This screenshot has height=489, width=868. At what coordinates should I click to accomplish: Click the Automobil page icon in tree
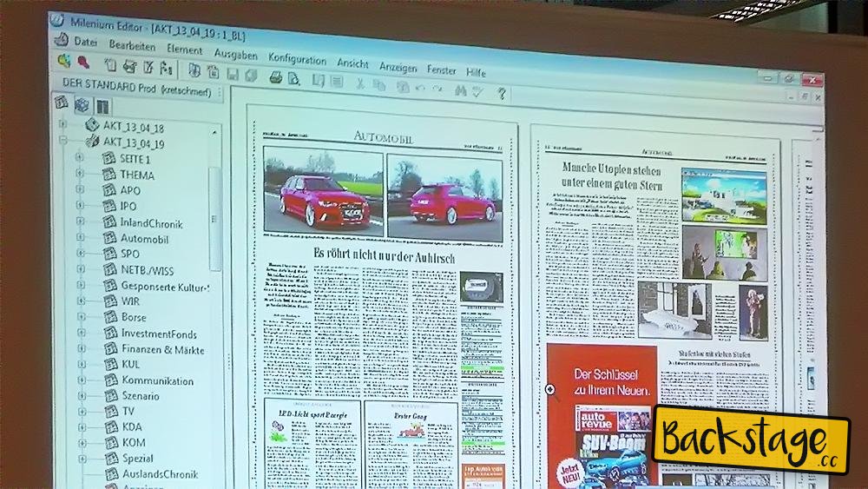tap(109, 238)
